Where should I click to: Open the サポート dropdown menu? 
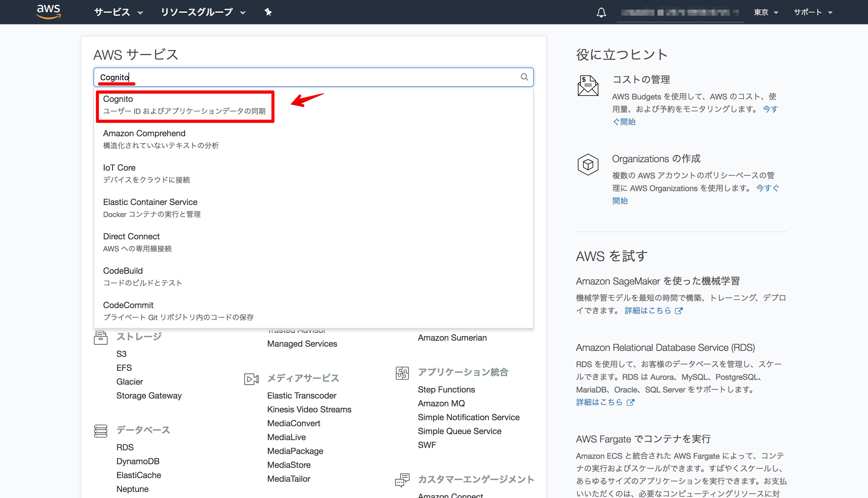813,12
